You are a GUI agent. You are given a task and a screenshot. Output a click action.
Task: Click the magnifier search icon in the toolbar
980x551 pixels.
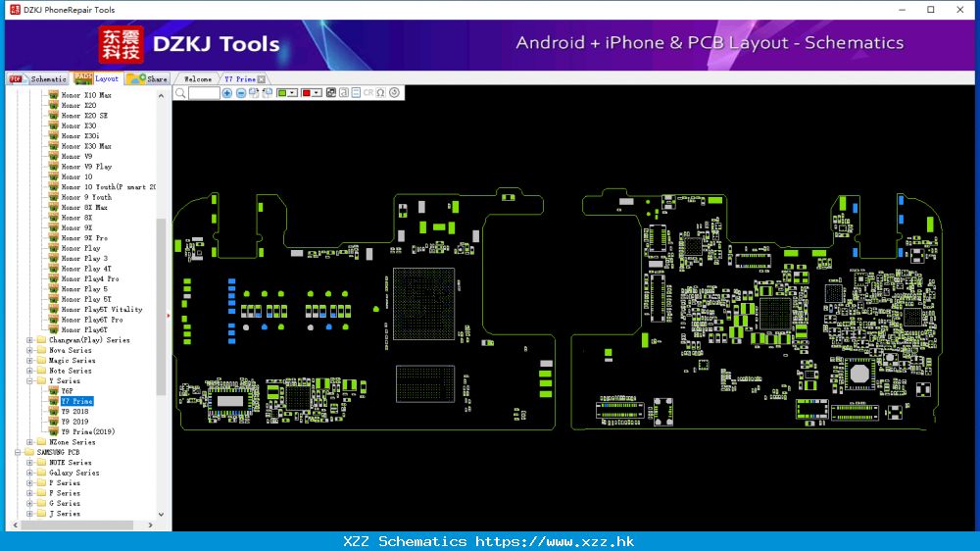[180, 93]
